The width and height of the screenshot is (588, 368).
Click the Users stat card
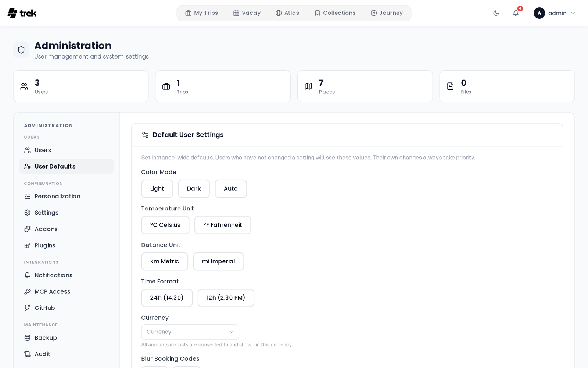(x=81, y=86)
